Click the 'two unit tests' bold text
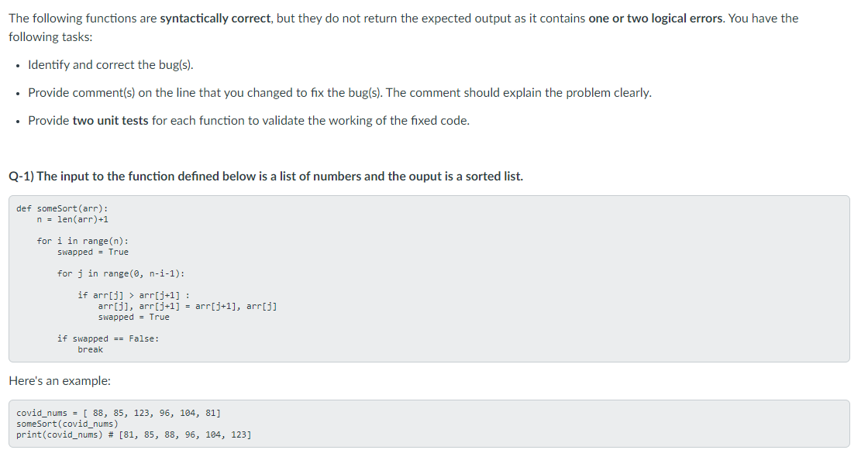 point(110,121)
